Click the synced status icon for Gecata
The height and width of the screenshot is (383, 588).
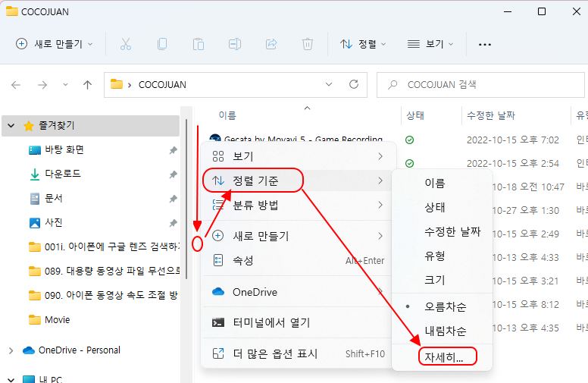[x=409, y=140]
